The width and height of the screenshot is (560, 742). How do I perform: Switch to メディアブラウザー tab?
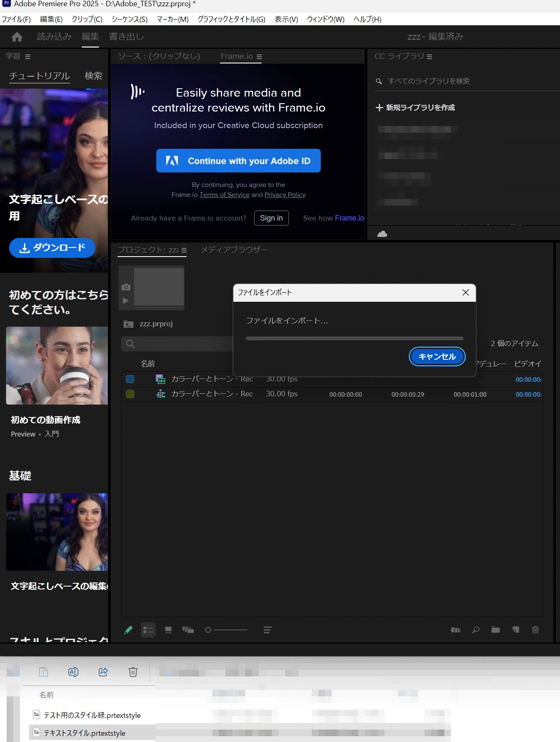234,250
